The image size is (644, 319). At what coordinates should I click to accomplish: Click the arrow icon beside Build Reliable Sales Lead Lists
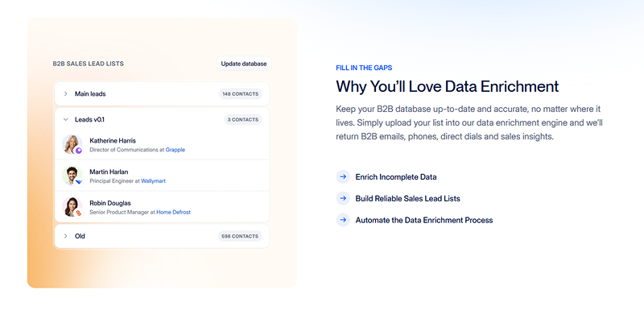(343, 198)
